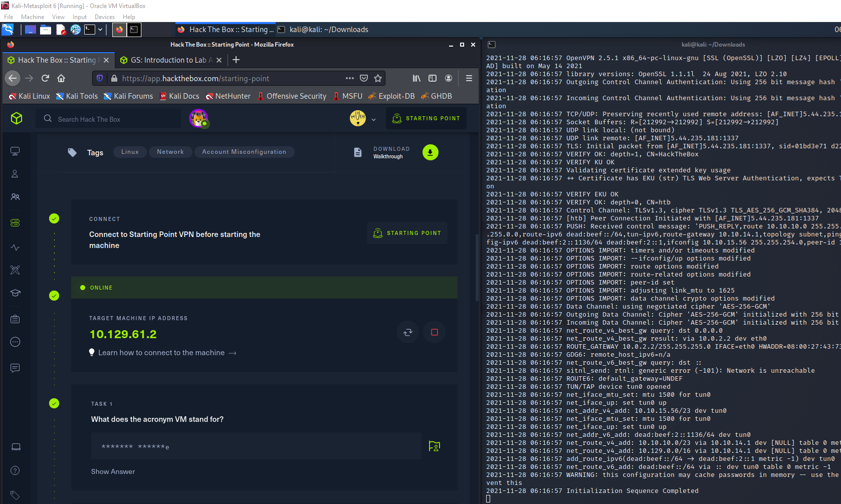Open the activity pulse sidebar icon
The width and height of the screenshot is (841, 504).
click(15, 247)
